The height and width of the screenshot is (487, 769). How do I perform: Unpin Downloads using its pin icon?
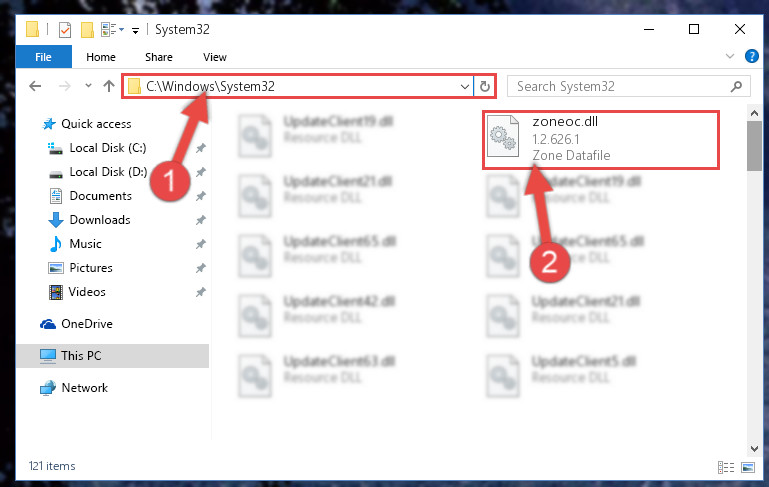[201, 220]
